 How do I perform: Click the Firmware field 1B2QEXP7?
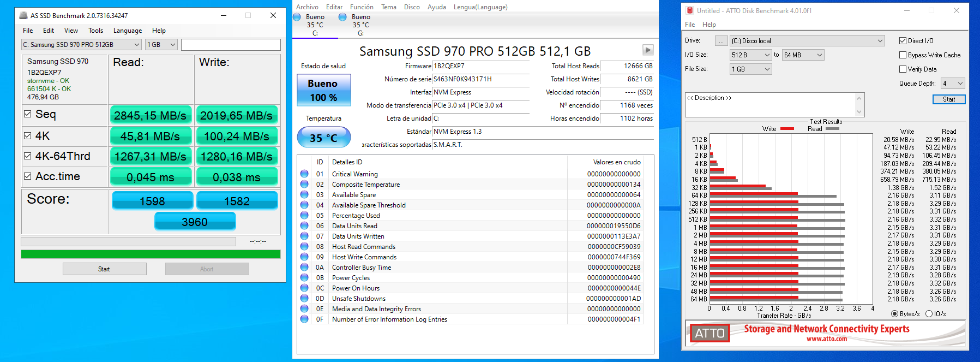coord(480,66)
